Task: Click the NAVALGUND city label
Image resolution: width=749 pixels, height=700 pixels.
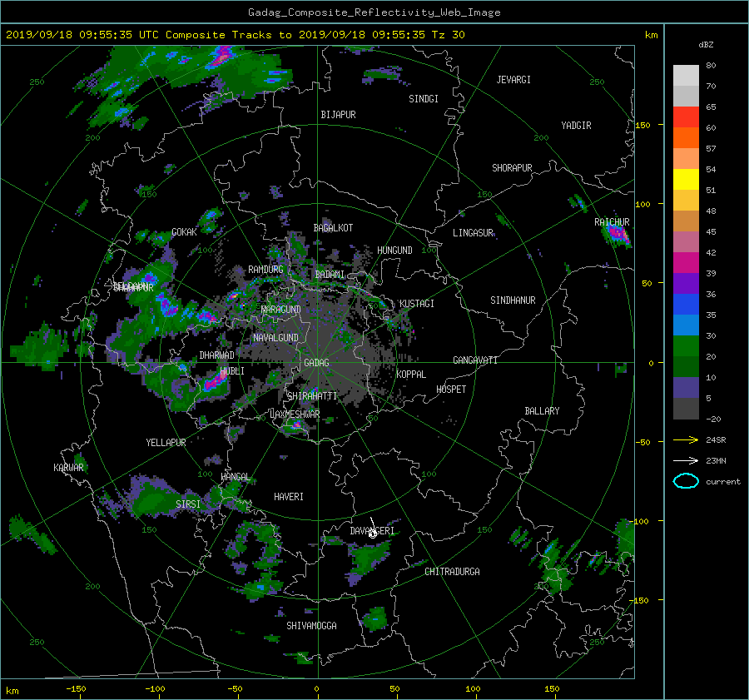Action: tap(275, 338)
